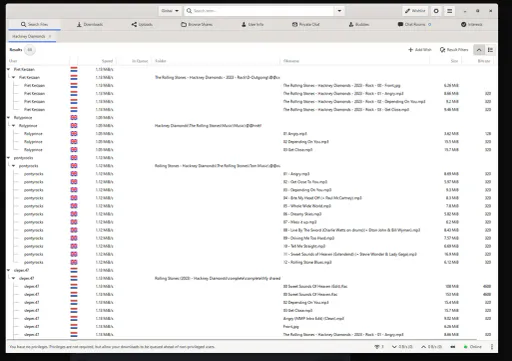Click UK flag in '01 Angry.mp3' 3.42 MiB row
Screen dimensions: 512x361
74,134
